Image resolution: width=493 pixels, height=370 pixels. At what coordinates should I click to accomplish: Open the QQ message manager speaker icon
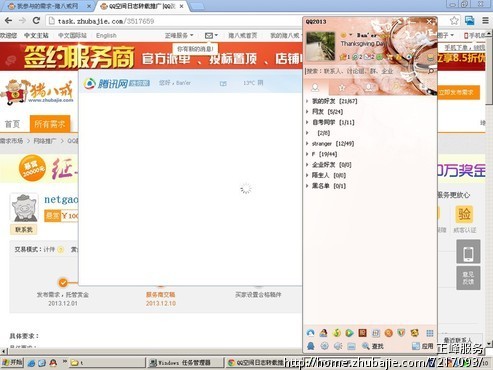point(338,346)
